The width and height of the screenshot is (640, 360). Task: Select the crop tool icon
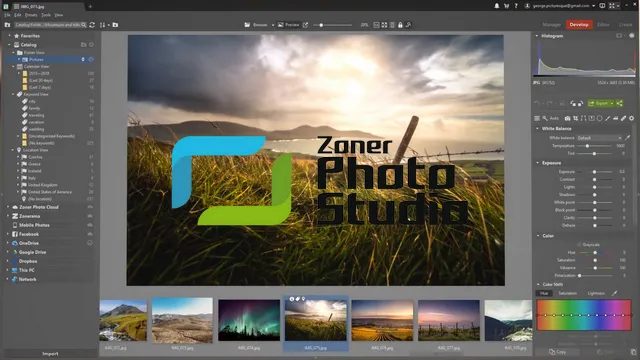point(576,118)
